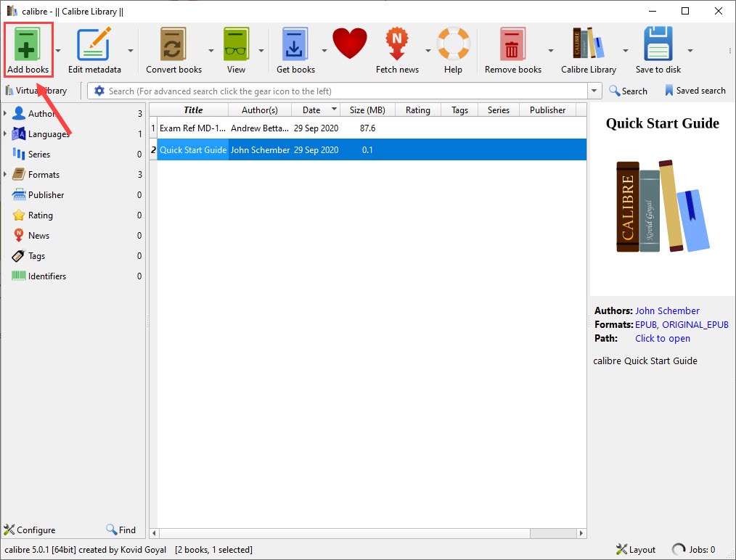Image resolution: width=736 pixels, height=560 pixels.
Task: Click the search gear advanced icon
Action: pyautogui.click(x=99, y=91)
